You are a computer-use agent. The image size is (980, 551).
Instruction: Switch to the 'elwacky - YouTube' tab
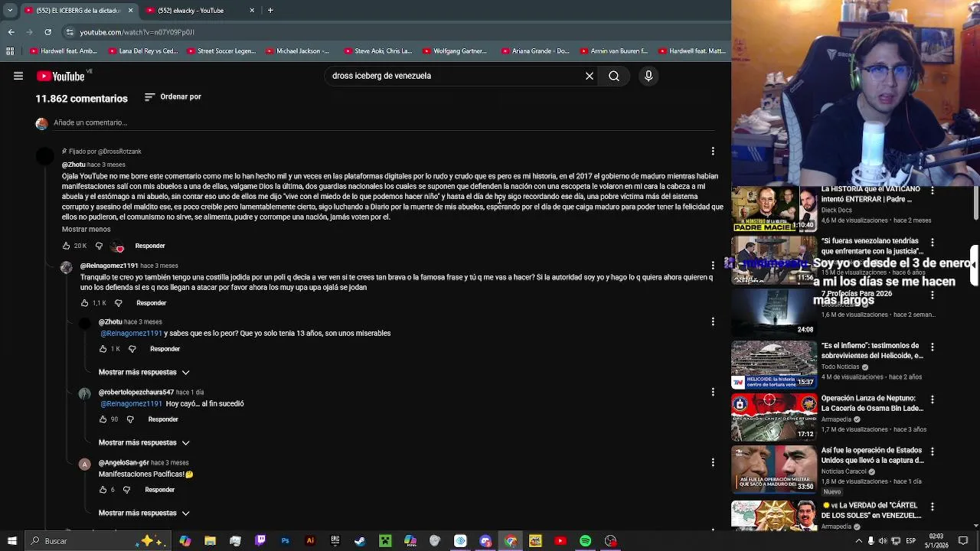click(x=199, y=10)
